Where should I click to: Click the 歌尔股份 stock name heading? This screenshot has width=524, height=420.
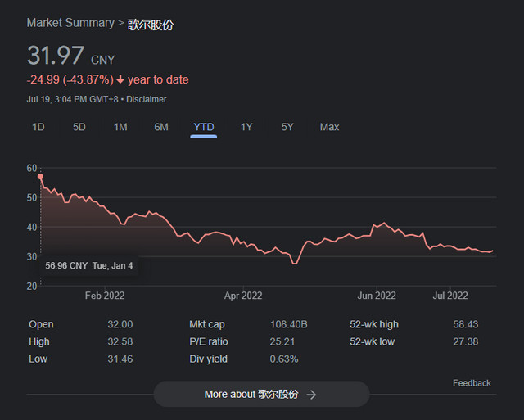coord(151,25)
